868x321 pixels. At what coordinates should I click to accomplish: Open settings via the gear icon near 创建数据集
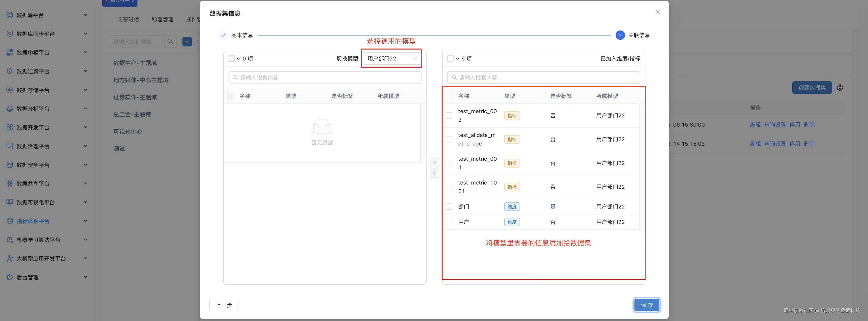pyautogui.click(x=840, y=88)
